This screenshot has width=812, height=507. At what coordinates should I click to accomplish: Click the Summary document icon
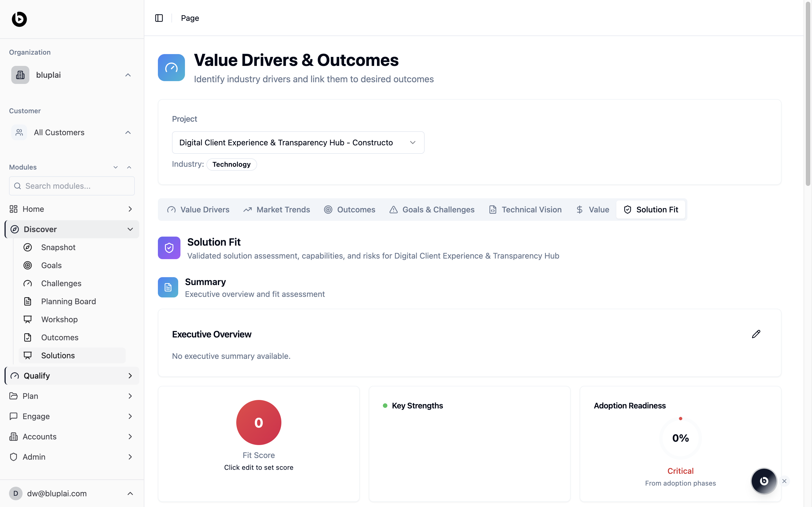pos(168,287)
